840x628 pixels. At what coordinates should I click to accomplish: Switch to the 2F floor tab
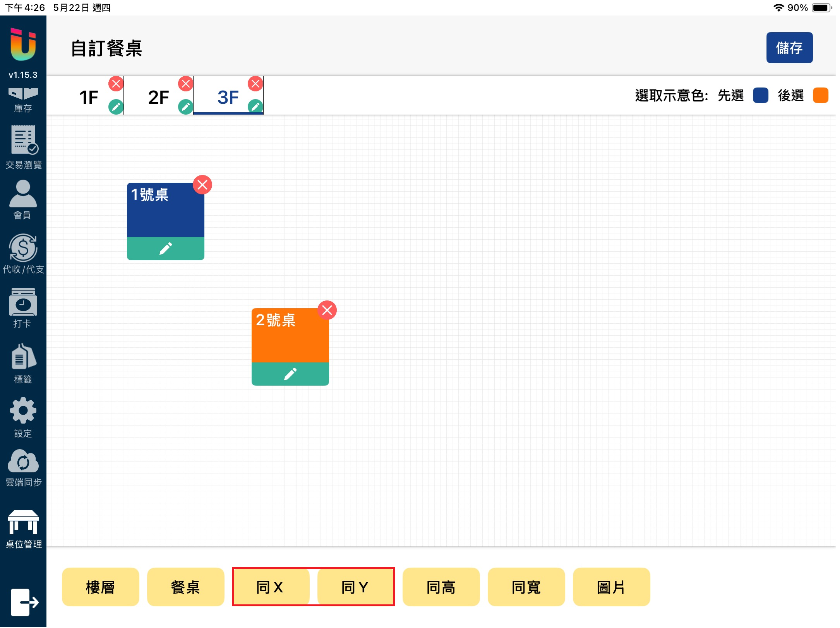point(158,97)
